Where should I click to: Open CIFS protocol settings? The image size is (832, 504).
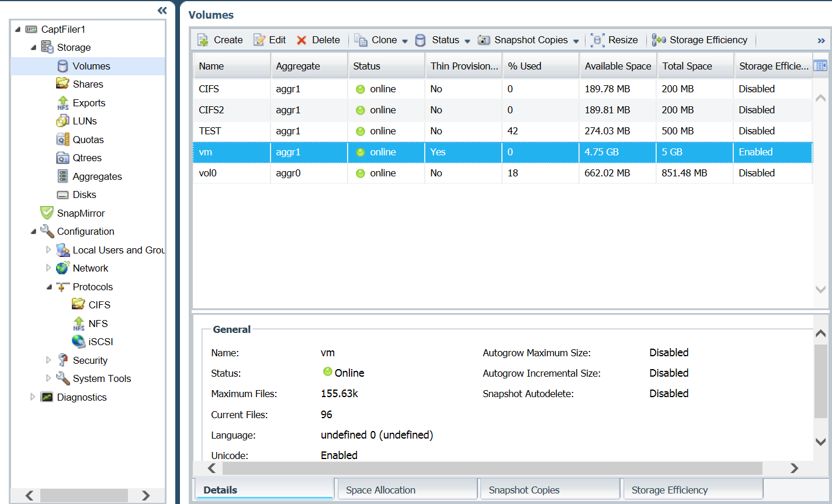pyautogui.click(x=99, y=305)
